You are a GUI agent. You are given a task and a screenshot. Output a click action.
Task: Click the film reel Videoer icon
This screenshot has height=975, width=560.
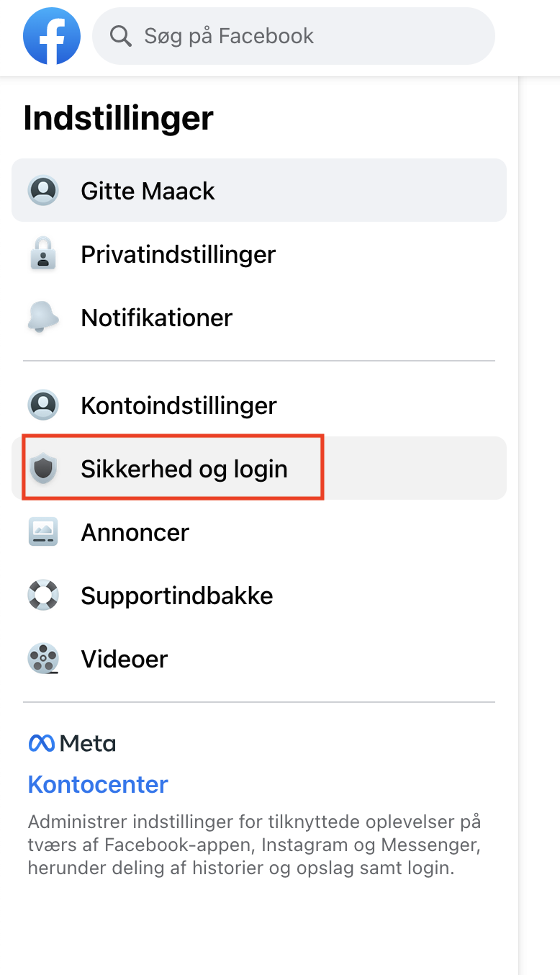click(x=43, y=659)
